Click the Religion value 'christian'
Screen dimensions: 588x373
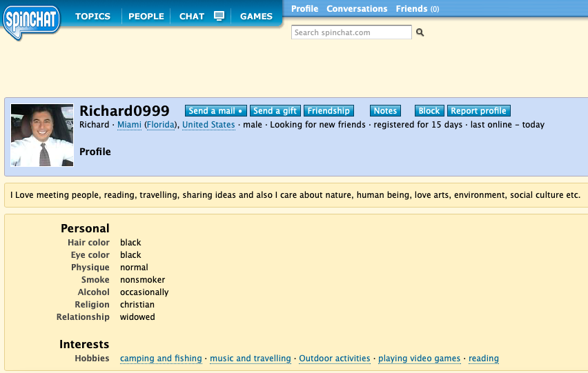pos(137,305)
